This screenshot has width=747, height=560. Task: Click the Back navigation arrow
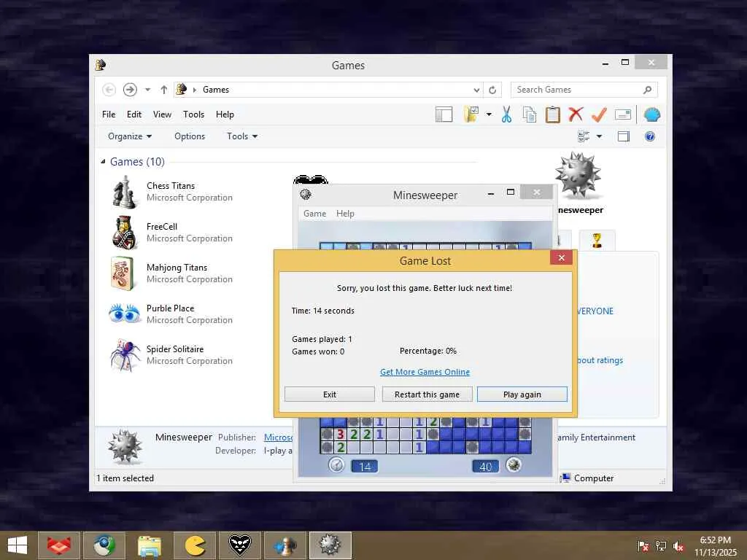(109, 90)
